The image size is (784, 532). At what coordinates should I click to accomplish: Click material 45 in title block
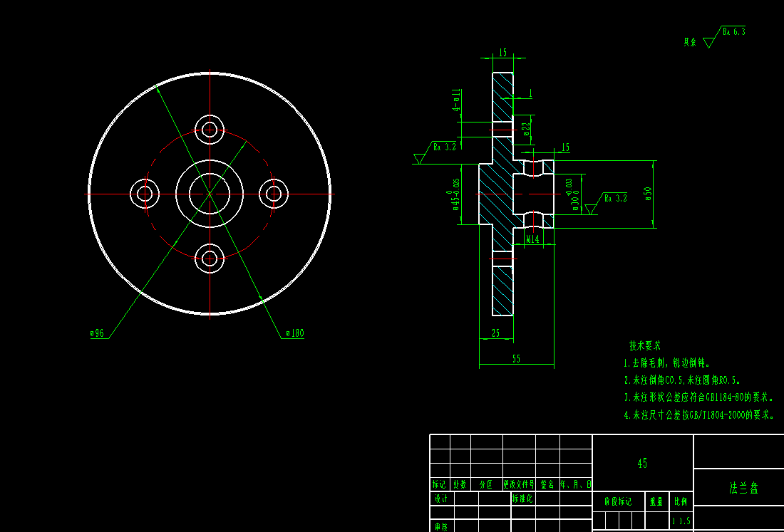[x=642, y=464]
